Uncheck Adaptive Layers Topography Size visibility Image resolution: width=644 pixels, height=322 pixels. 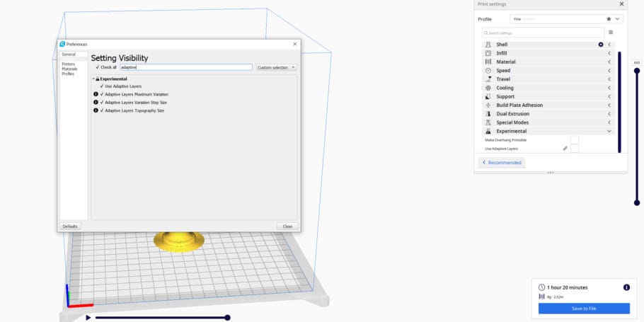(x=102, y=110)
